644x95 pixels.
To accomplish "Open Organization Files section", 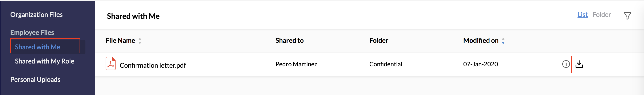I will pos(37,15).
